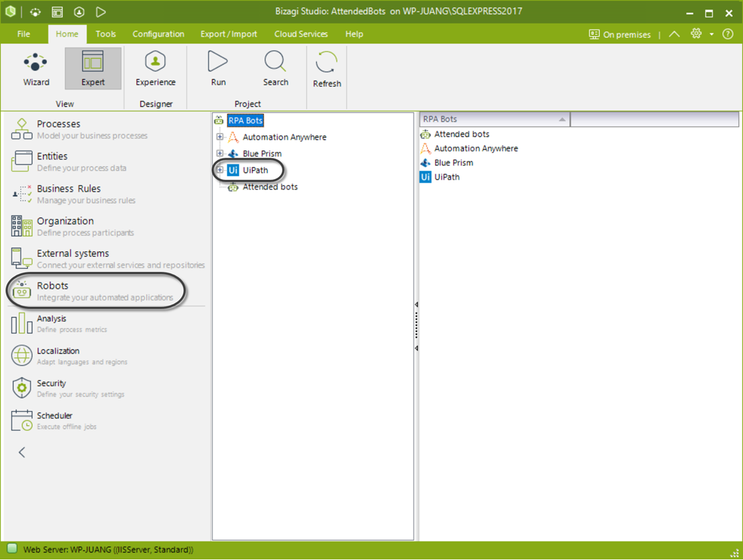Select Blue Prism in tree
This screenshot has width=743, height=560.
tap(262, 154)
